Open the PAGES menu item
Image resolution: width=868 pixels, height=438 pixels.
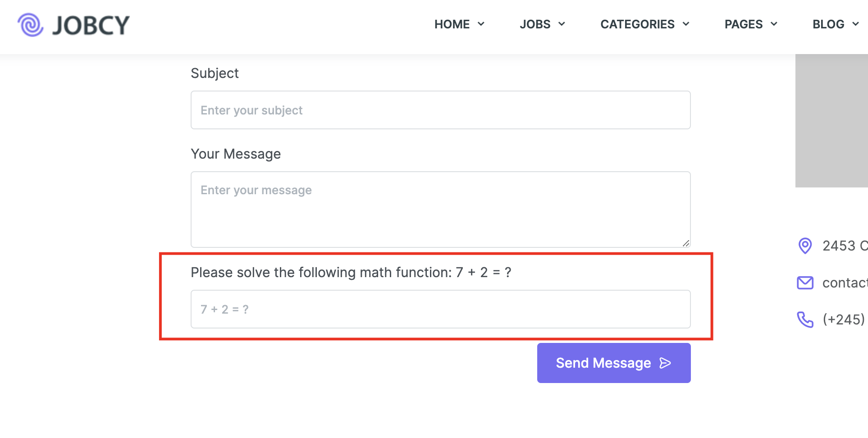click(x=744, y=24)
